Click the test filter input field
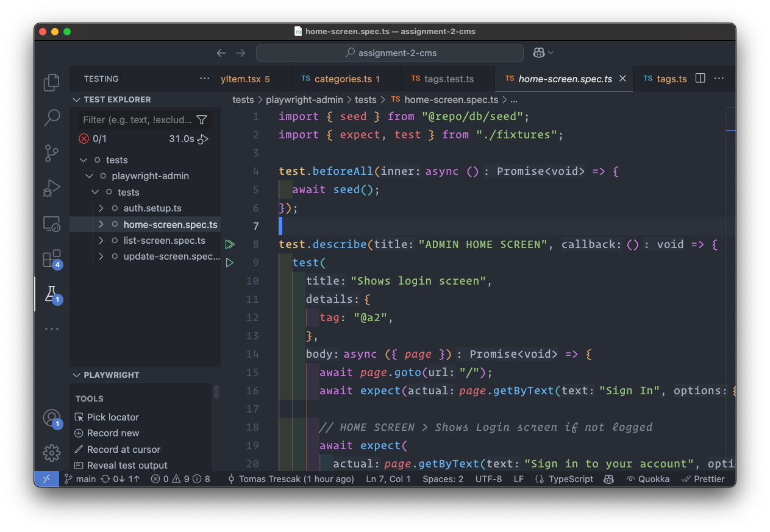The image size is (770, 532). [137, 120]
